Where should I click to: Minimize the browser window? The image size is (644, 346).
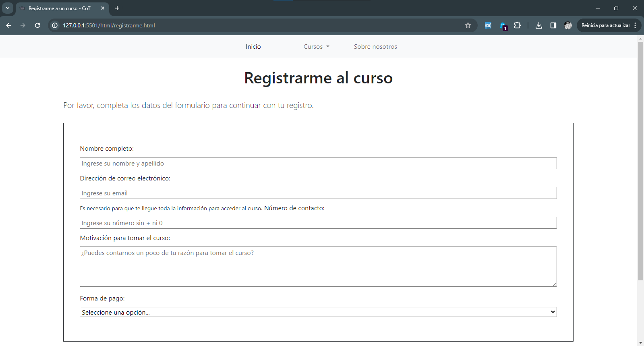pos(598,8)
